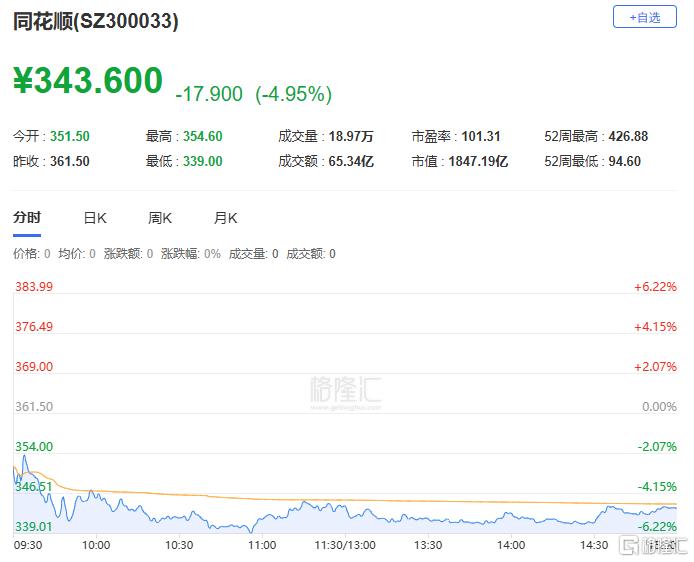The width and height of the screenshot is (694, 562).
Task: Select the 分时 chart tab
Action: pyautogui.click(x=27, y=217)
